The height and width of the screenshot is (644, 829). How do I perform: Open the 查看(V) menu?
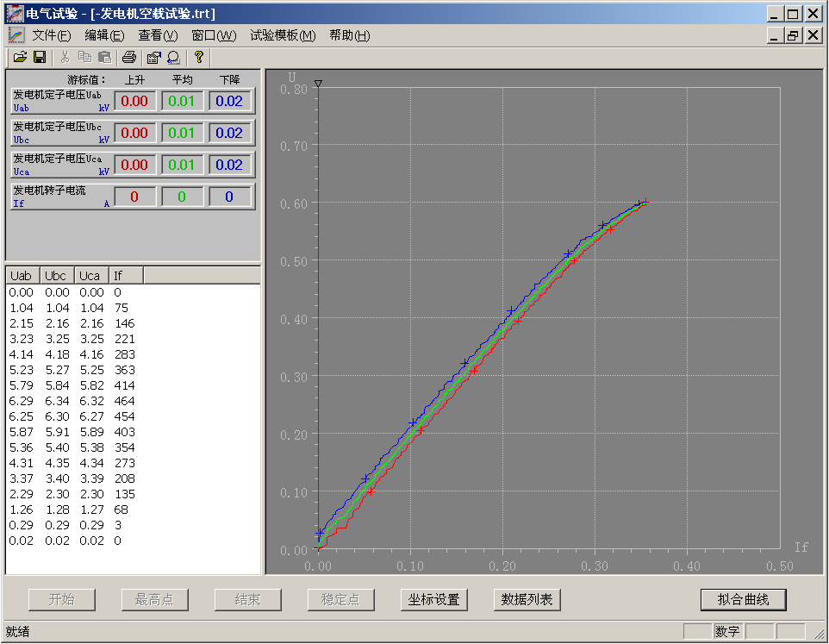click(158, 35)
